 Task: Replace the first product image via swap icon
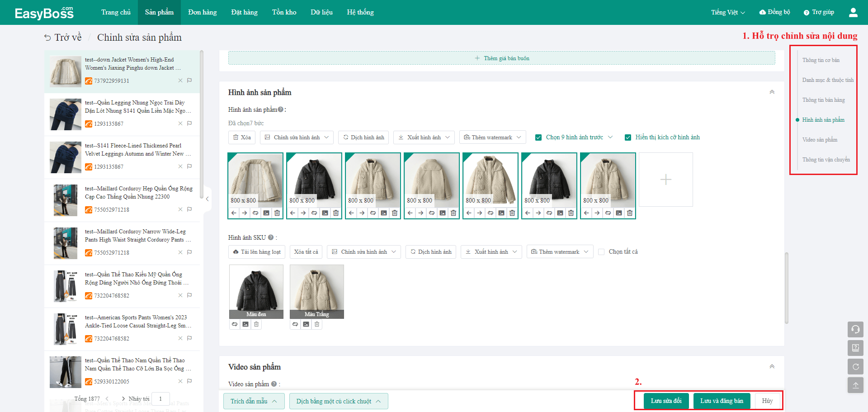255,213
